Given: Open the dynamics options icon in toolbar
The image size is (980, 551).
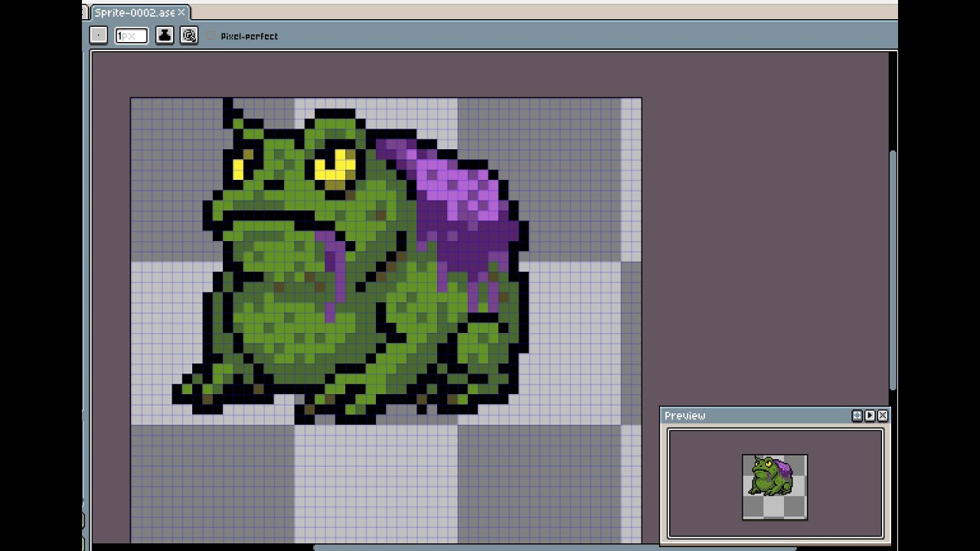Looking at the screenshot, I should tap(189, 35).
